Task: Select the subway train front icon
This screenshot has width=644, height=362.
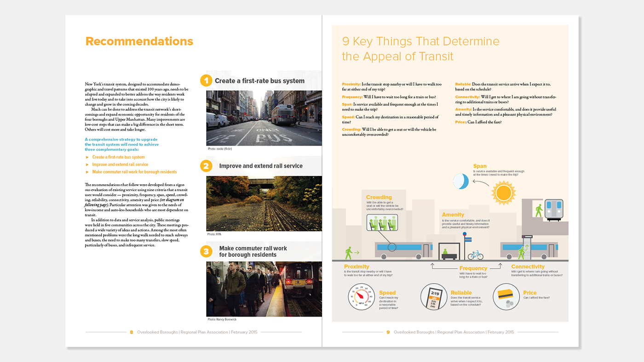Action: [554, 210]
